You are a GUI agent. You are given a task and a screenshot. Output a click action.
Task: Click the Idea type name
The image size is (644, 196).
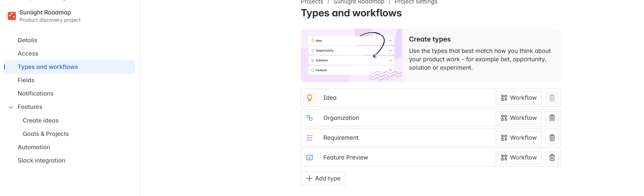click(330, 98)
